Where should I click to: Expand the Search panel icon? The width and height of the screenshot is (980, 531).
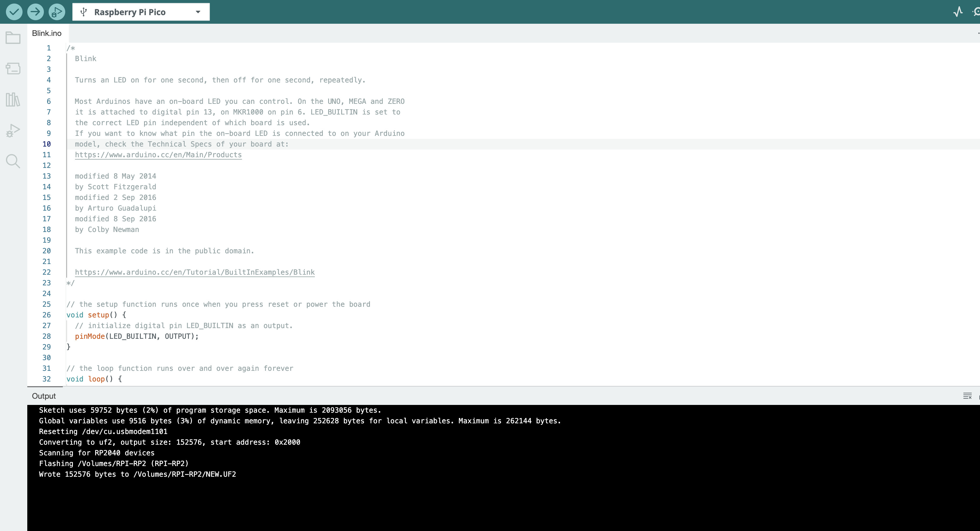pos(14,161)
